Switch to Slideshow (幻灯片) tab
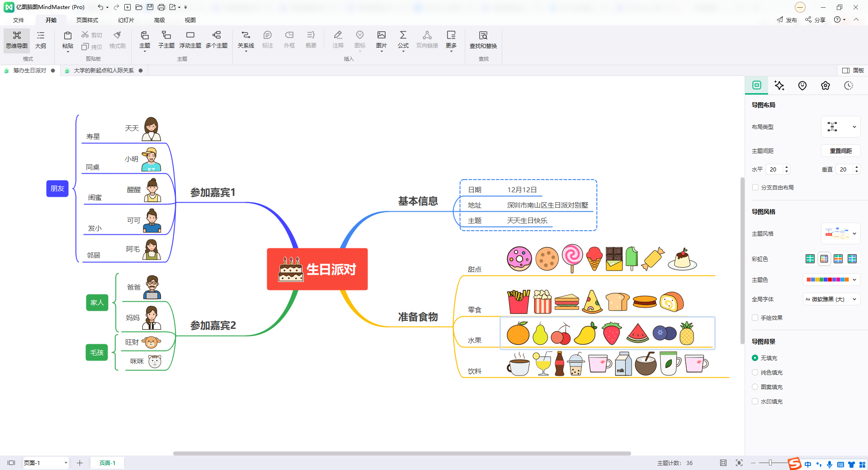 126,20
